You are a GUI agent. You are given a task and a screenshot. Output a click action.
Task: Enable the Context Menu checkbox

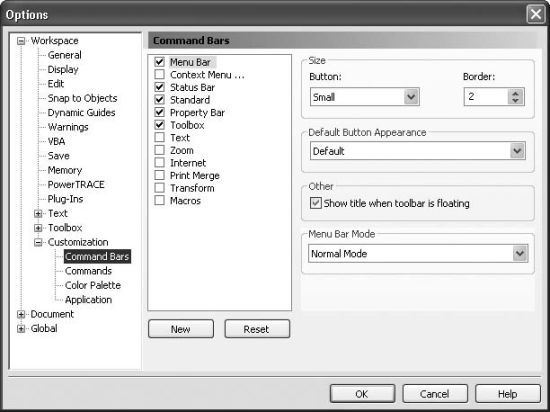pos(160,74)
